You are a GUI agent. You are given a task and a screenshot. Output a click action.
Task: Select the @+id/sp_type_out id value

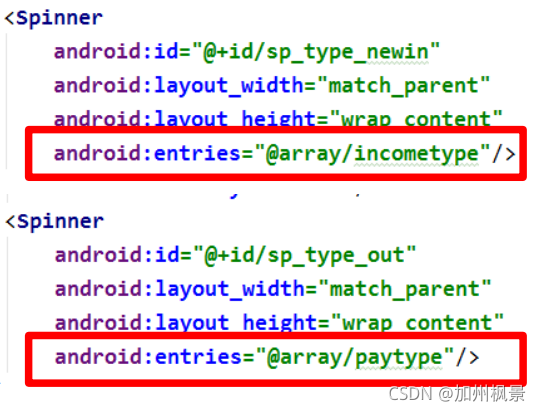pyautogui.click(x=304, y=256)
